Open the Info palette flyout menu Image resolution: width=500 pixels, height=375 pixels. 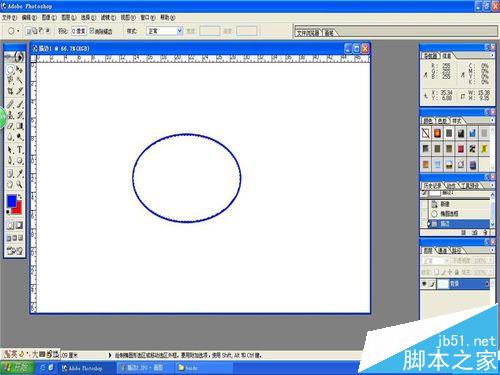(x=492, y=55)
